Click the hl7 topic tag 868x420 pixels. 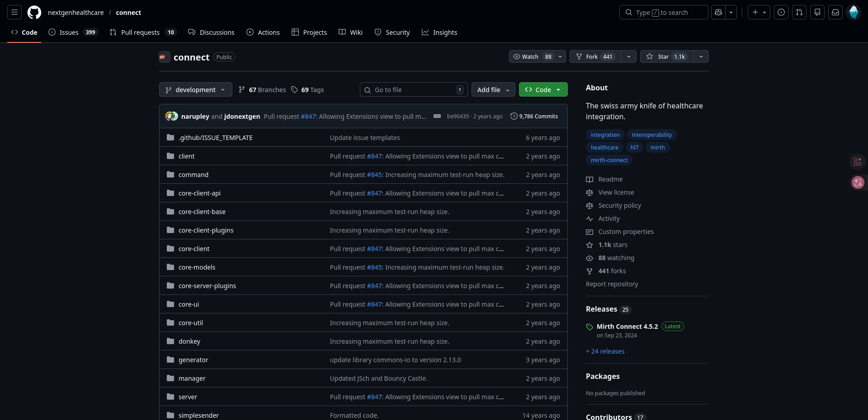pos(635,147)
